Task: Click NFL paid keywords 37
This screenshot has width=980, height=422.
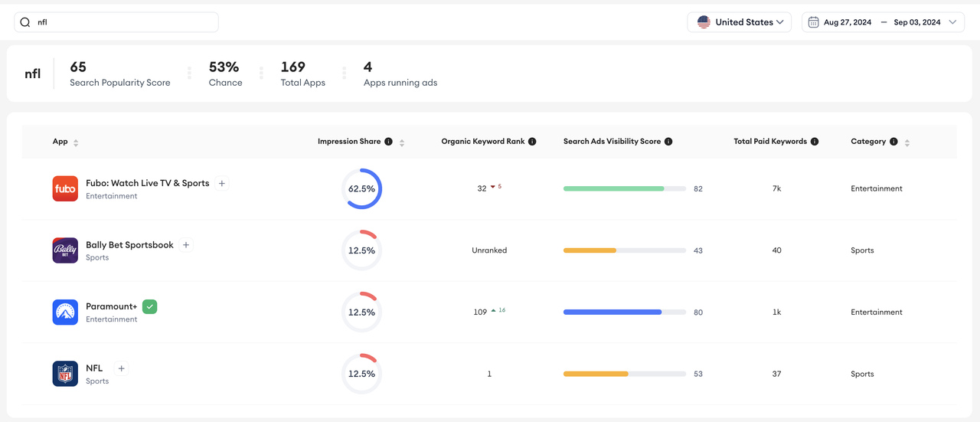Action: pyautogui.click(x=777, y=374)
